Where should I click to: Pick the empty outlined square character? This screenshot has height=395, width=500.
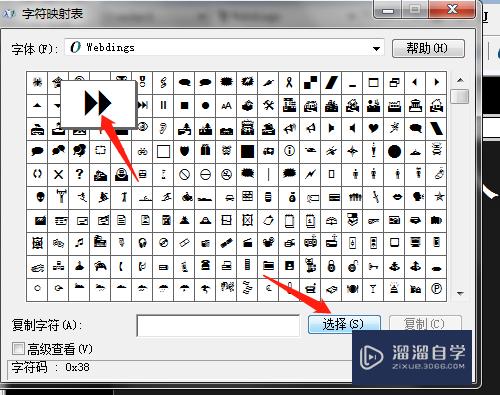[x=163, y=152]
